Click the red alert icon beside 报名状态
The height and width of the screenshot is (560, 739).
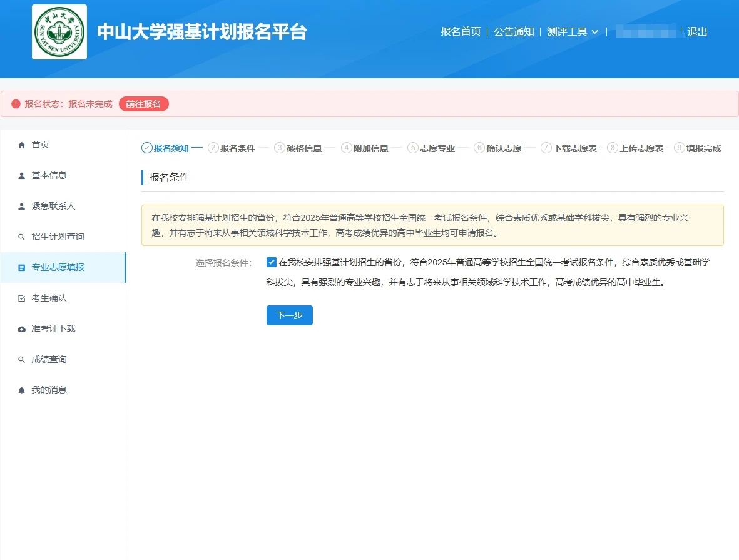[16, 104]
